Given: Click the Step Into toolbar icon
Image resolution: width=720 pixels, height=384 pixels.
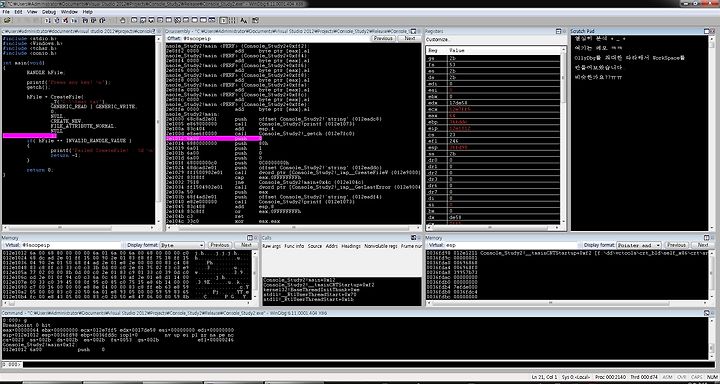Looking at the screenshot, I should 85,20.
